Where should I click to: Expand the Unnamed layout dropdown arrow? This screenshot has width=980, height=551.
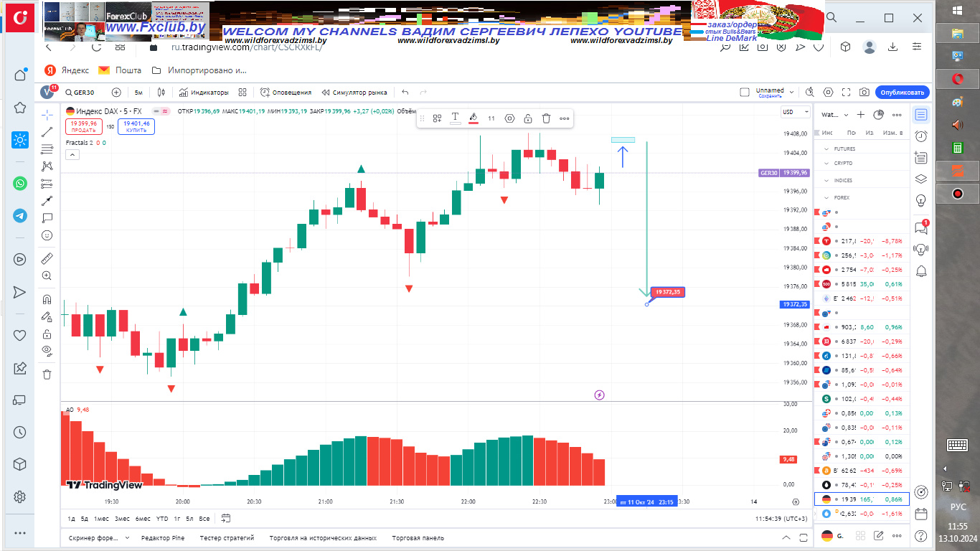[x=791, y=93]
